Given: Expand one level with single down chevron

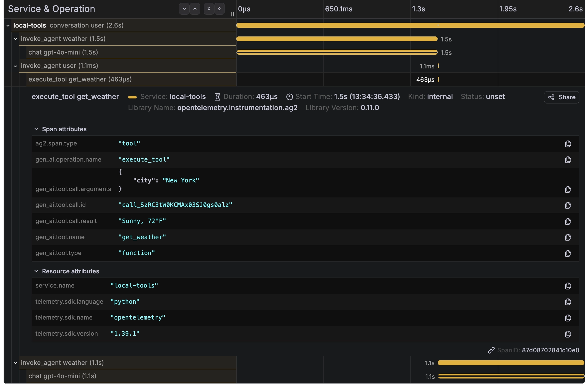Looking at the screenshot, I should pos(184,9).
